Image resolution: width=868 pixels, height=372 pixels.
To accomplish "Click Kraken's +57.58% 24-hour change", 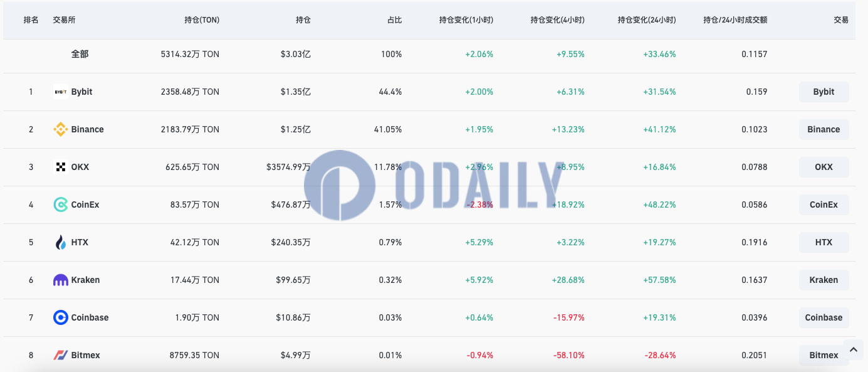I will click(x=659, y=280).
